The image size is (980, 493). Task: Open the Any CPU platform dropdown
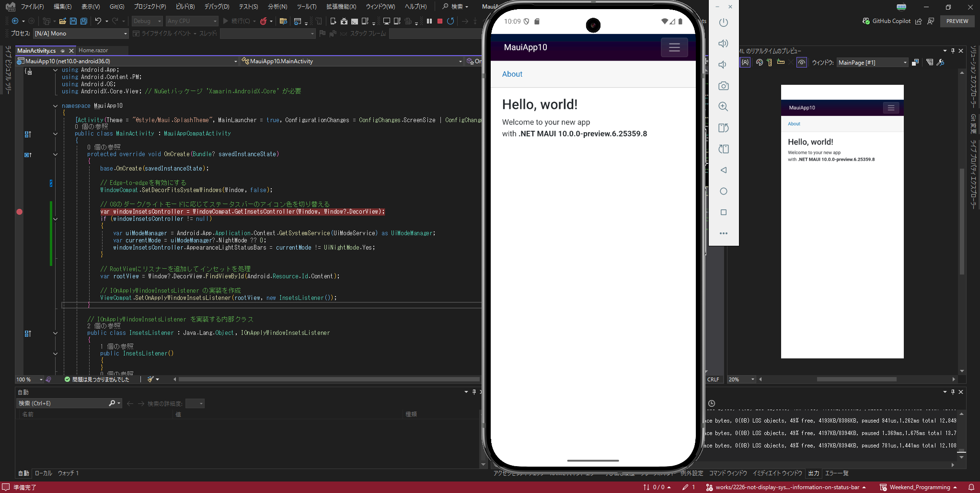coord(192,21)
